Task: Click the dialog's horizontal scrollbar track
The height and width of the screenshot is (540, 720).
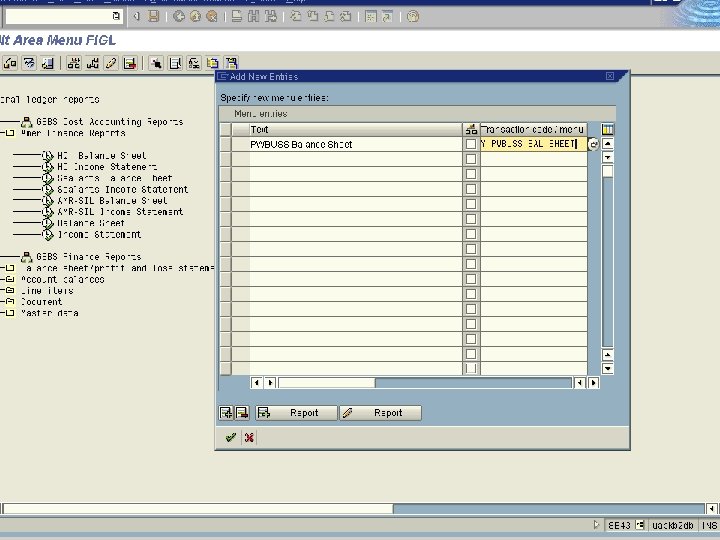Action: tap(470, 383)
